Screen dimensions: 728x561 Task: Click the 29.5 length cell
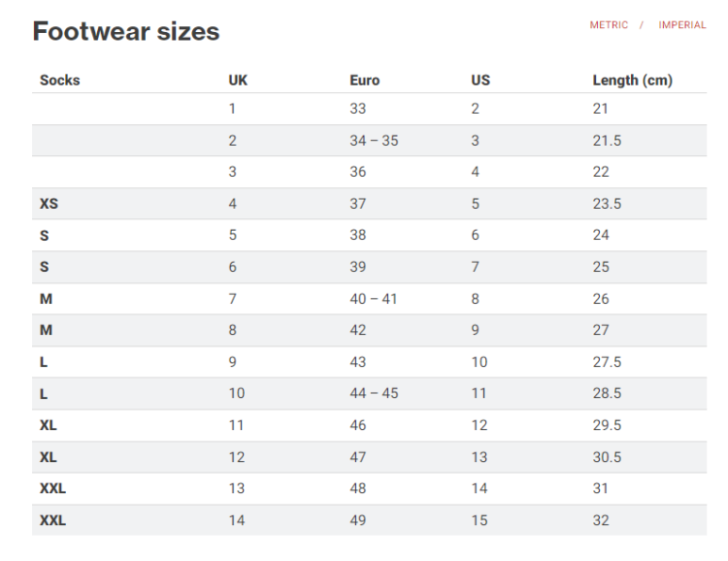pos(607,425)
